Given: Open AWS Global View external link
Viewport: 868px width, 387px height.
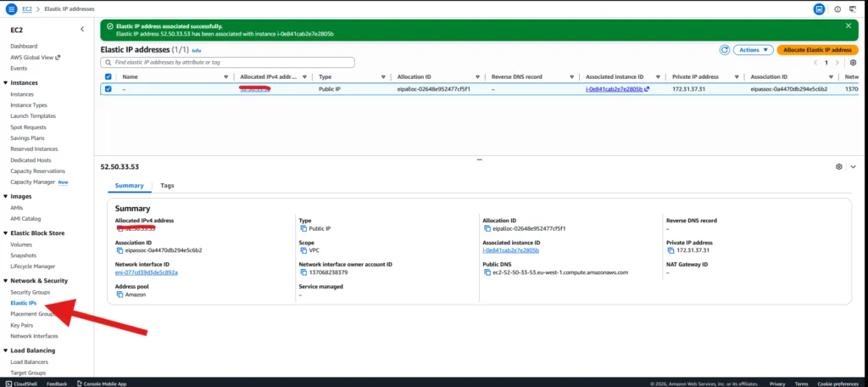Looking at the screenshot, I should (x=35, y=57).
